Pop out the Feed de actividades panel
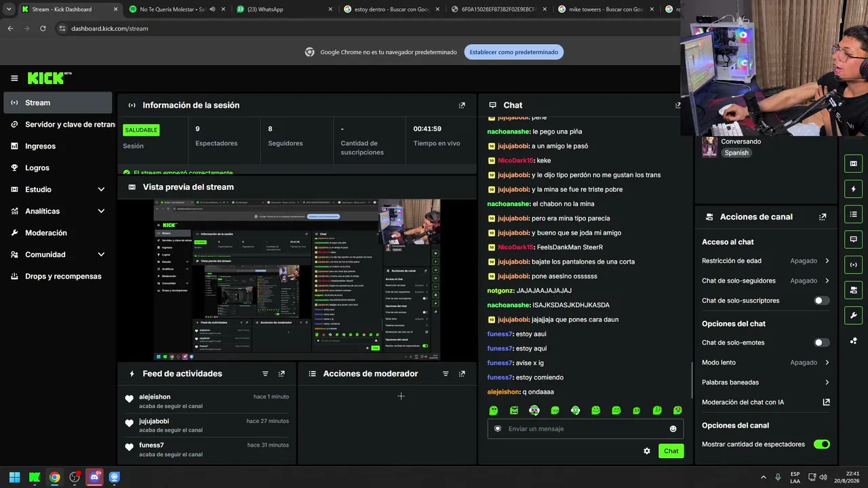This screenshot has height=488, width=868. point(281,373)
